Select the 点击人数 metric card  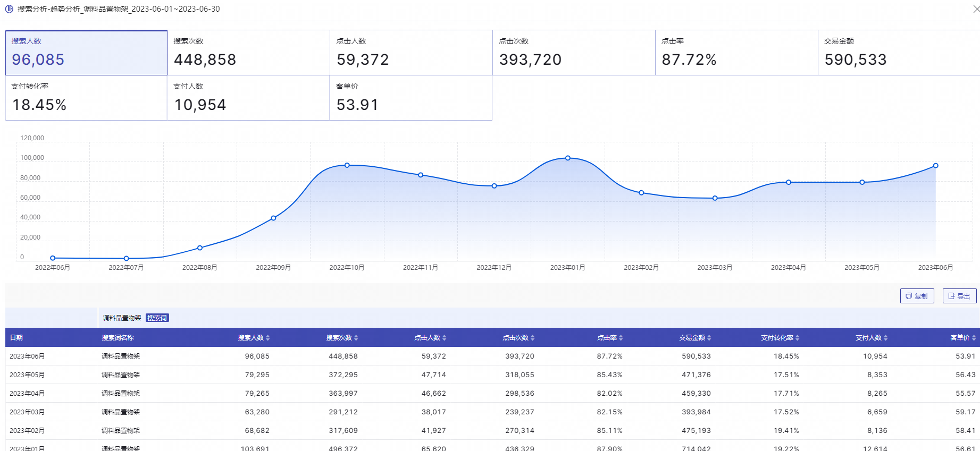(411, 53)
